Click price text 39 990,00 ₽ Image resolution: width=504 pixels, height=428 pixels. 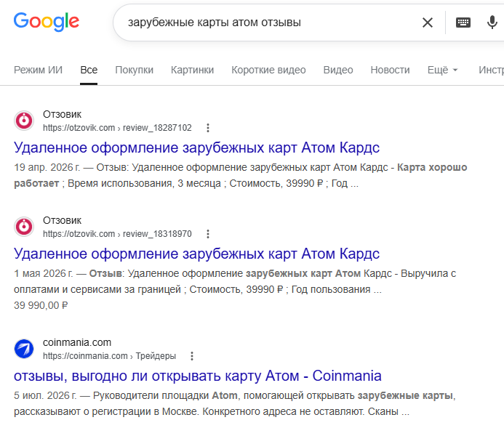click(x=41, y=305)
